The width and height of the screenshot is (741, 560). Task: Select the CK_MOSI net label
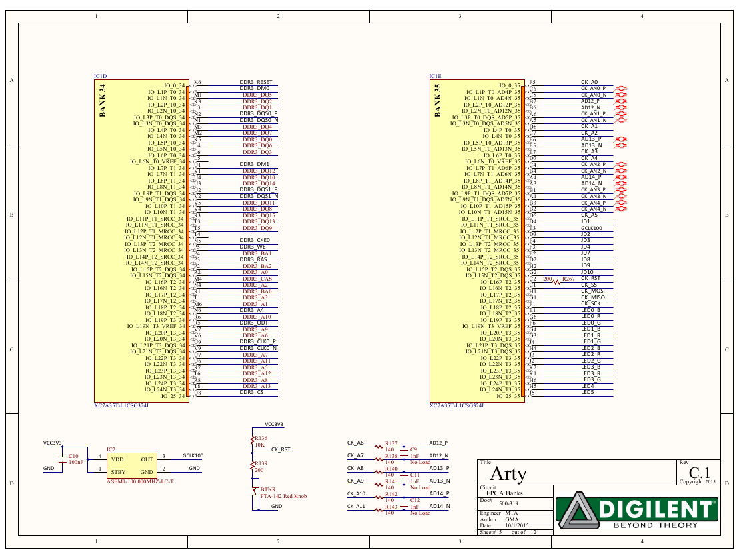[592, 291]
